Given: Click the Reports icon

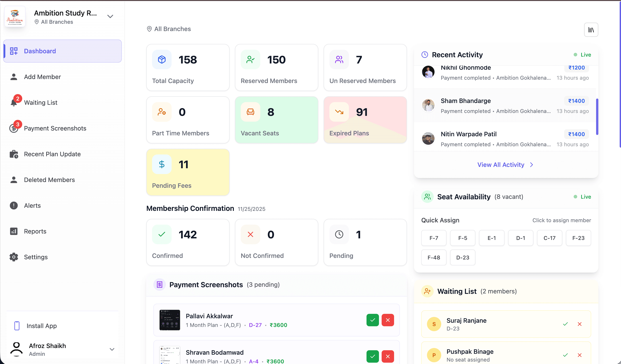Looking at the screenshot, I should click(14, 231).
